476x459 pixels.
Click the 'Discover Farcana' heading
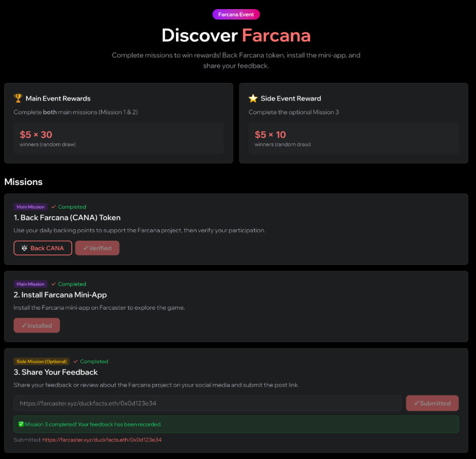(236, 35)
